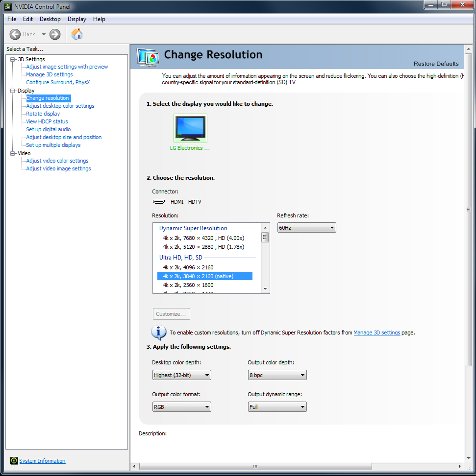Open Adjust video image settings

(58, 169)
